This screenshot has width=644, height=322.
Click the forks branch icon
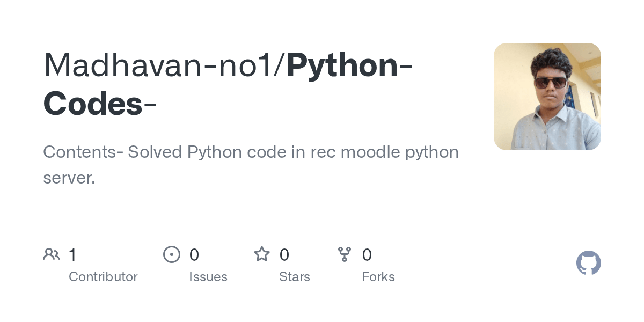point(345,254)
